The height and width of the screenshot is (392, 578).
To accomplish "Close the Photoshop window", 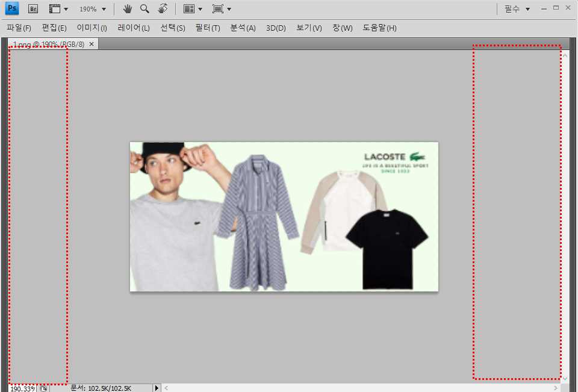I will (568, 8).
